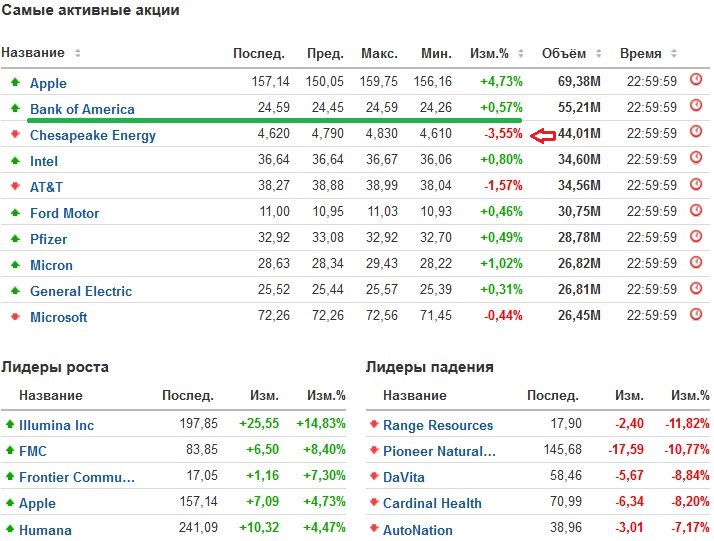Image resolution: width=714 pixels, height=541 pixels.
Task: Click the clock icon in Pfizer row
Action: 697,237
